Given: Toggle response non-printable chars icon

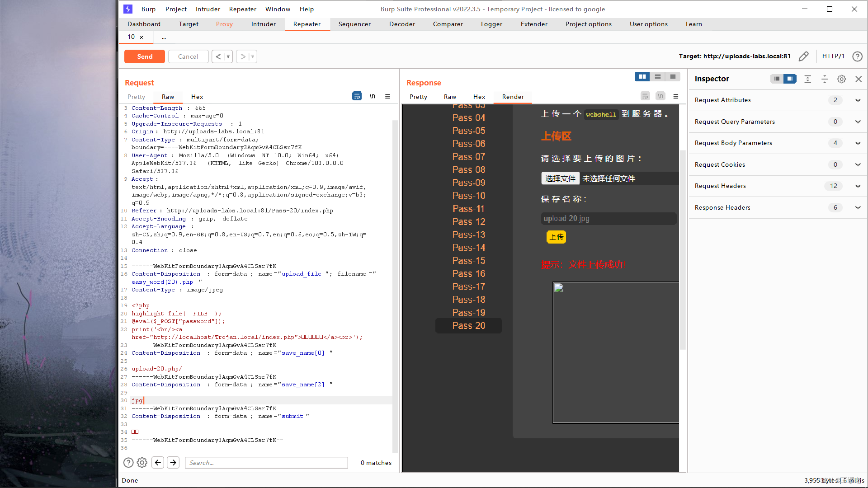Looking at the screenshot, I should coord(660,96).
